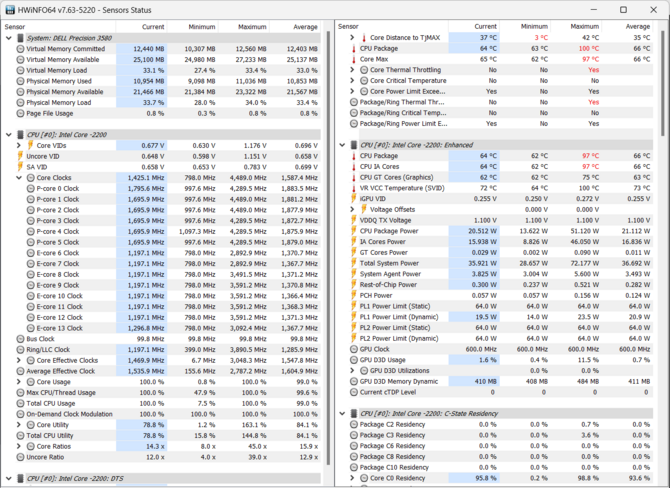Click the CPU IA Cores thermometer icon
Image resolution: width=670 pixels, height=488 pixels.
click(354, 167)
